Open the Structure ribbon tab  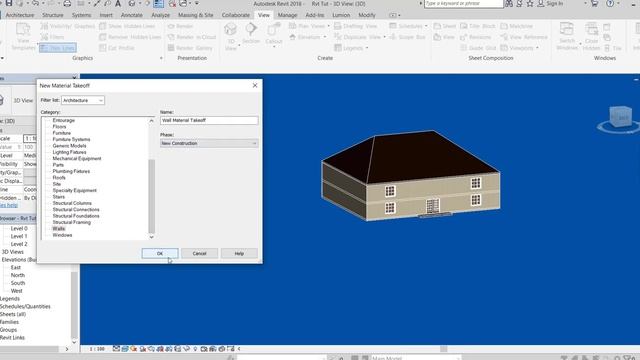(x=53, y=15)
